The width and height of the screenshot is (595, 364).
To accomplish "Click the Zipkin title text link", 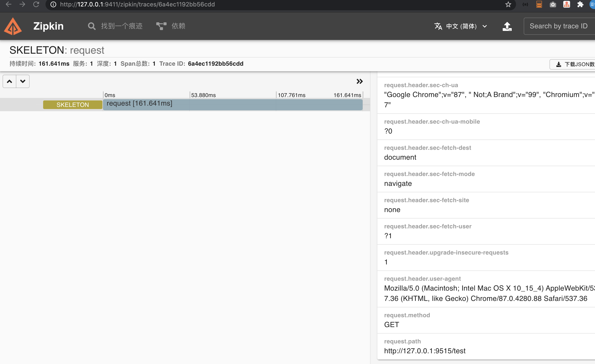I will coord(48,26).
